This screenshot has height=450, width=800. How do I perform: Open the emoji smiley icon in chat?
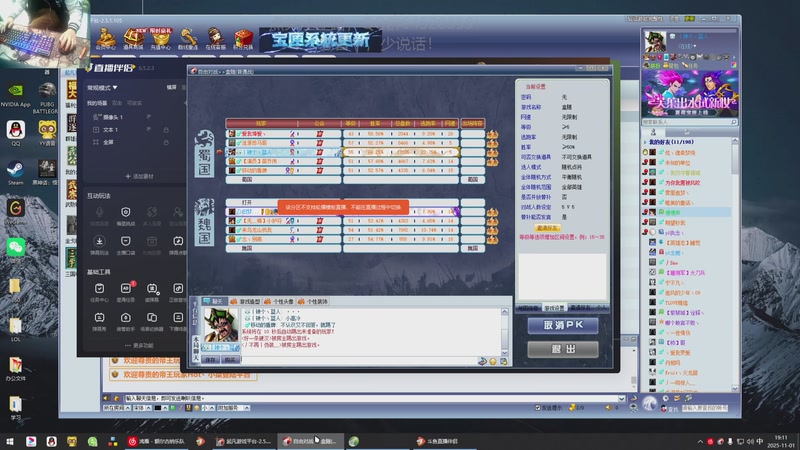pos(493,361)
